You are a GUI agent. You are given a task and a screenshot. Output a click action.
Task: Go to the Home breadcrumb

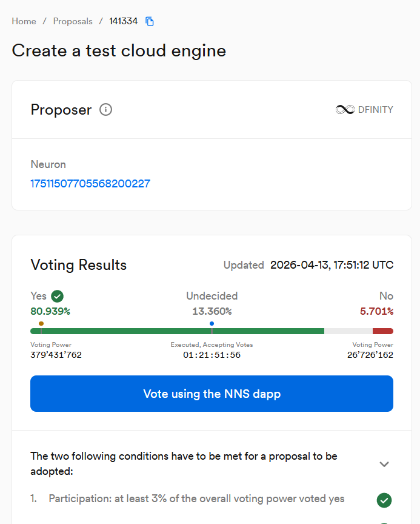pyautogui.click(x=24, y=21)
